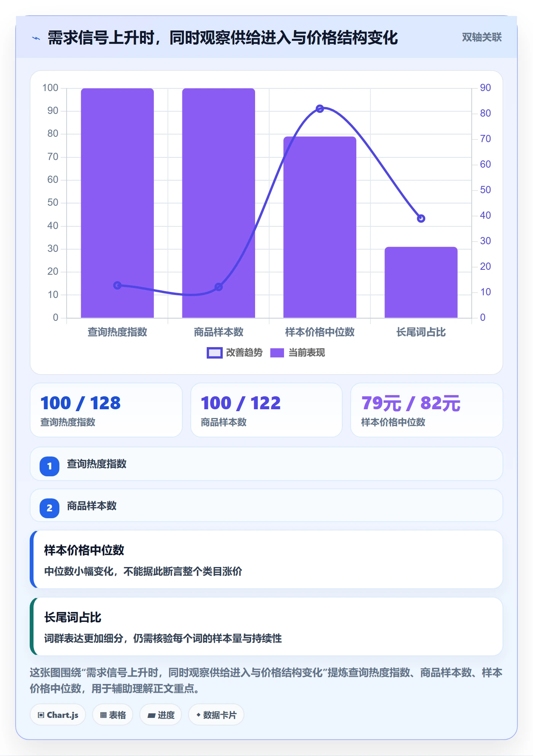Click the main title 需求信号上升时
The width and height of the screenshot is (533, 756).
coord(223,38)
